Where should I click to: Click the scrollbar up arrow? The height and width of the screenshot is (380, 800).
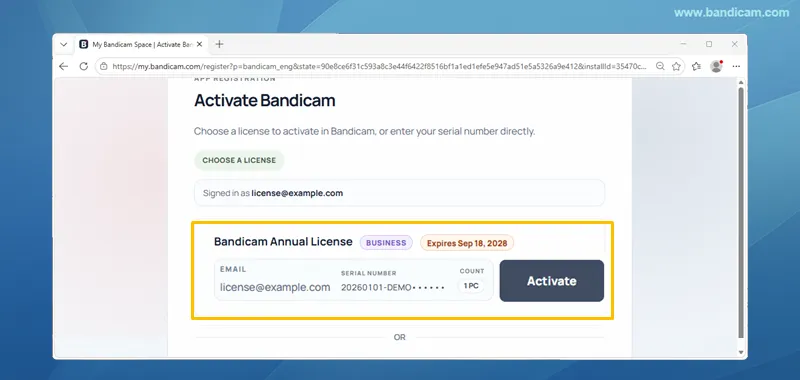point(741,82)
